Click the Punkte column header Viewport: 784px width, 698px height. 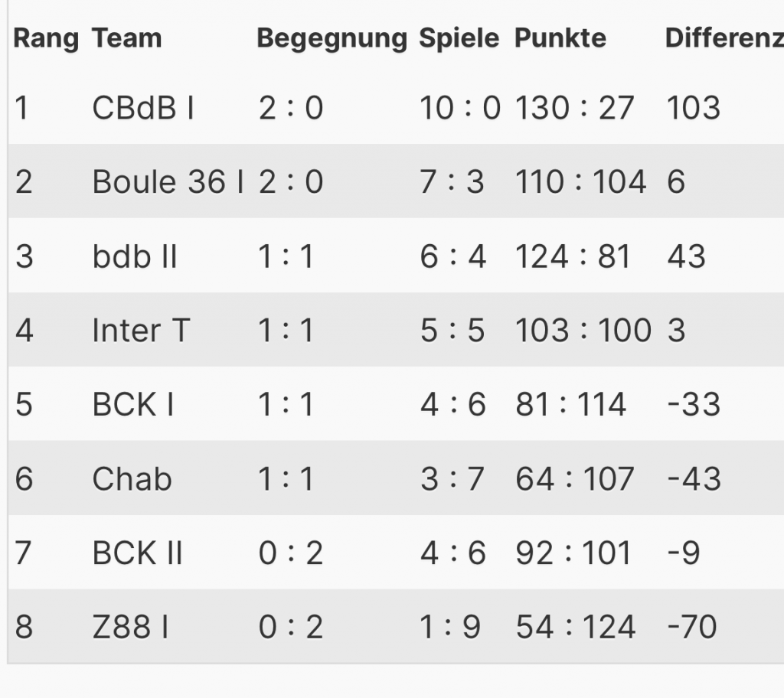point(560,38)
